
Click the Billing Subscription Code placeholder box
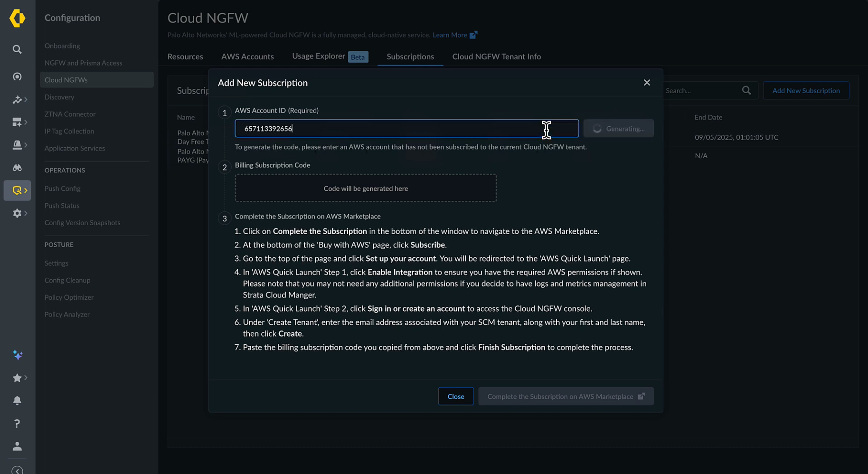click(366, 188)
